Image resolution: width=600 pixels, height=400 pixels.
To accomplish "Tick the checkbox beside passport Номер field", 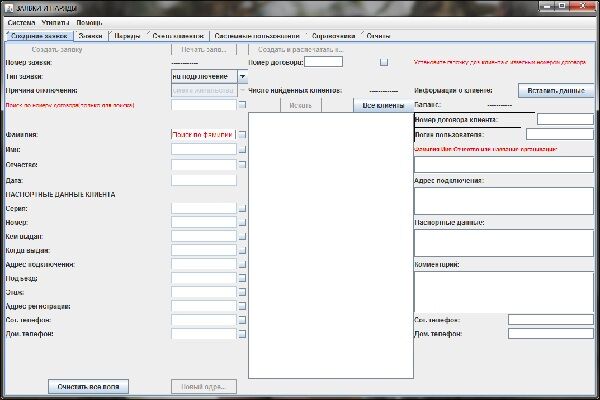I will coord(242,222).
